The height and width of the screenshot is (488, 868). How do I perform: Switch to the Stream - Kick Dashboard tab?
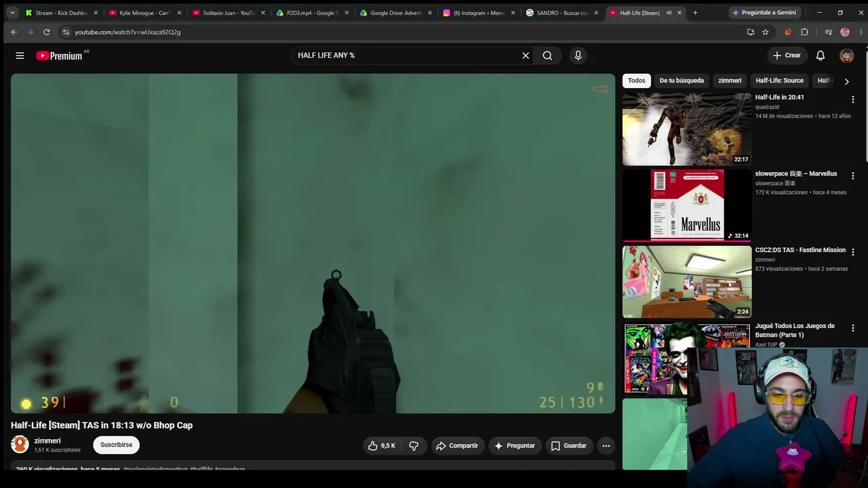tap(62, 13)
